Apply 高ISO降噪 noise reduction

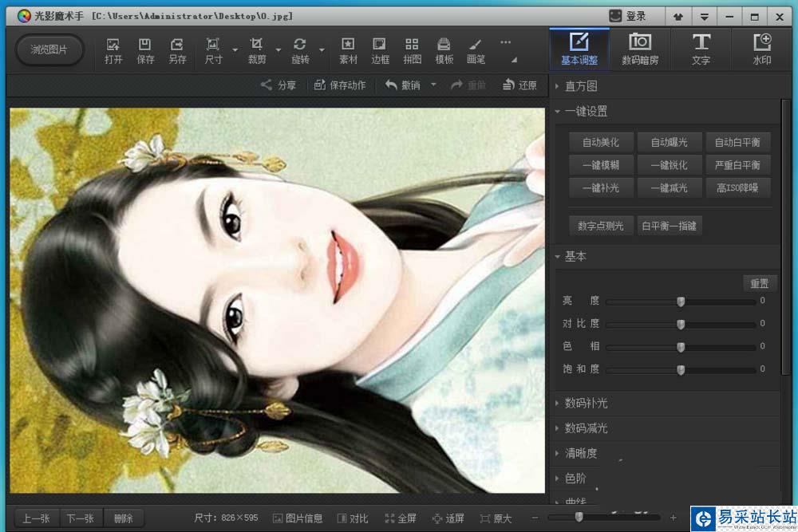pyautogui.click(x=737, y=188)
